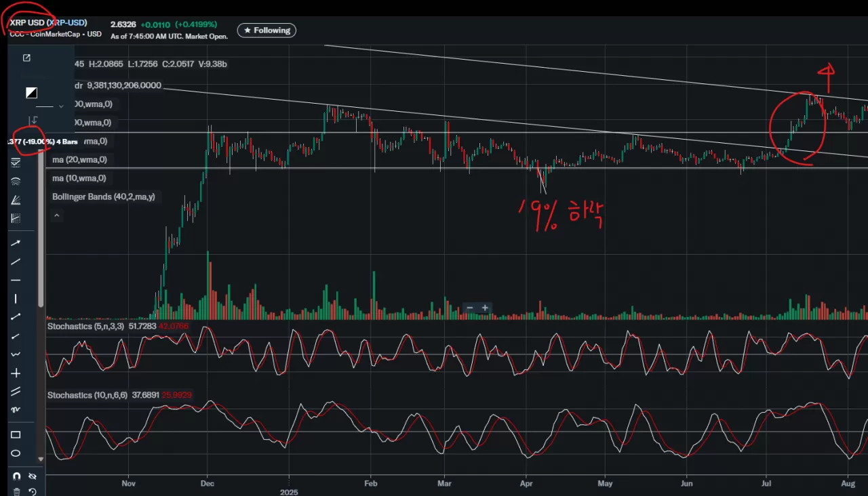Image resolution: width=868 pixels, height=496 pixels.
Task: Toggle drawings visibility with crossed-eye icon
Action: tap(31, 476)
